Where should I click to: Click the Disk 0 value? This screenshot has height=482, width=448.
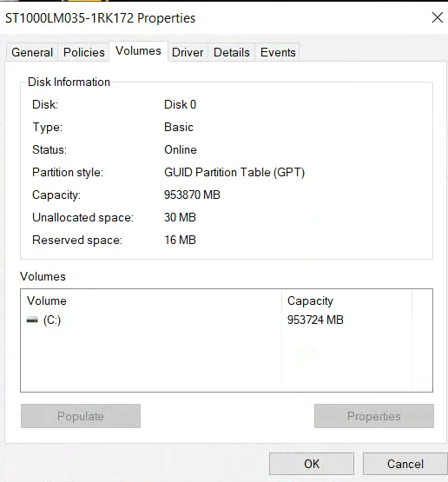click(x=180, y=104)
